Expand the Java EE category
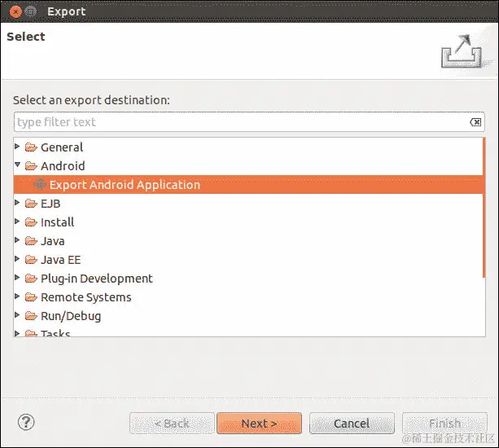Image resolution: width=499 pixels, height=448 pixels. point(18,259)
